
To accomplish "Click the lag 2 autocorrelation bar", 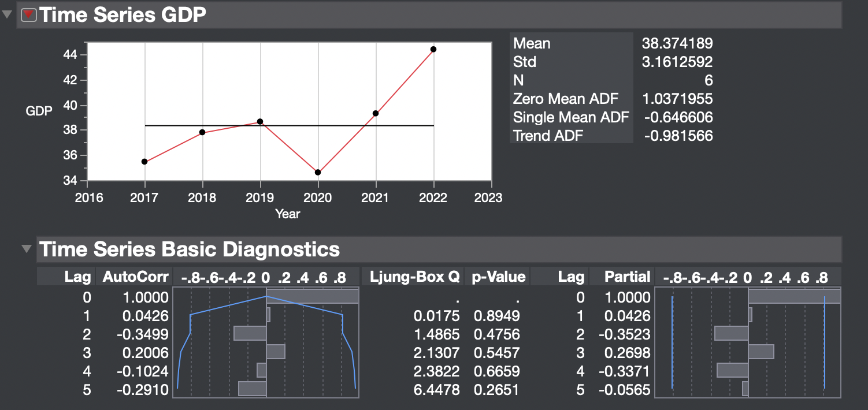I will [250, 333].
